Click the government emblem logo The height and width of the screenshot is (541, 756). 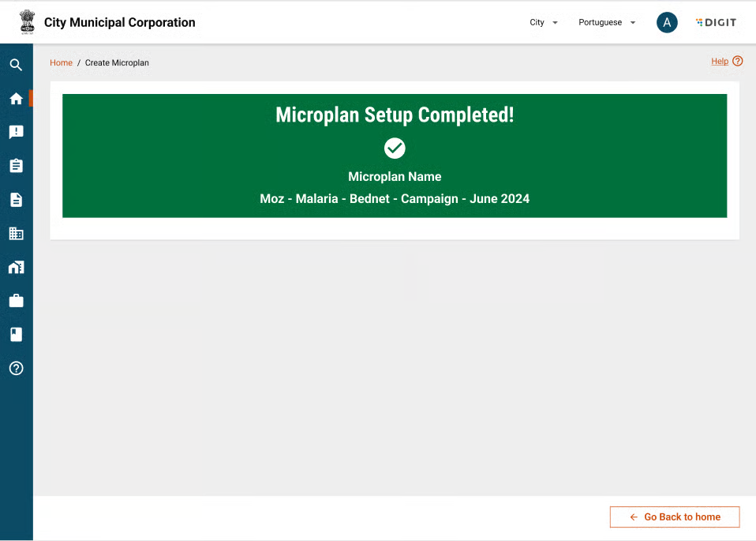click(x=28, y=22)
